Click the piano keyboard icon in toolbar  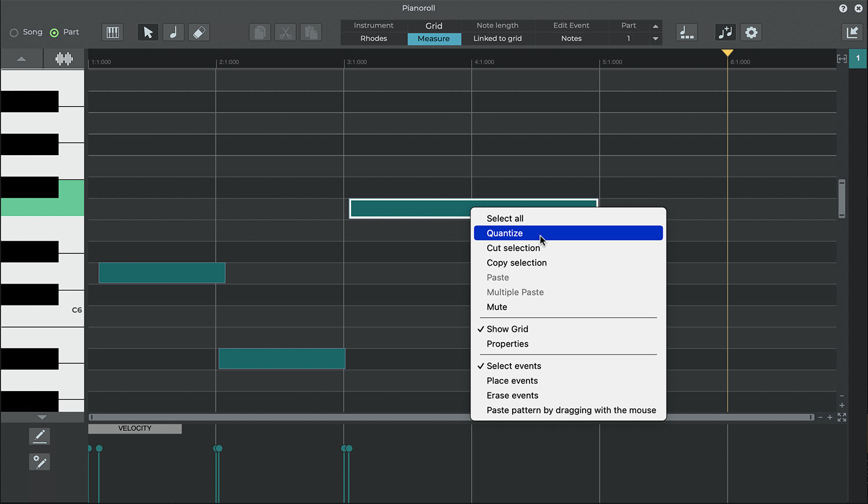point(113,32)
